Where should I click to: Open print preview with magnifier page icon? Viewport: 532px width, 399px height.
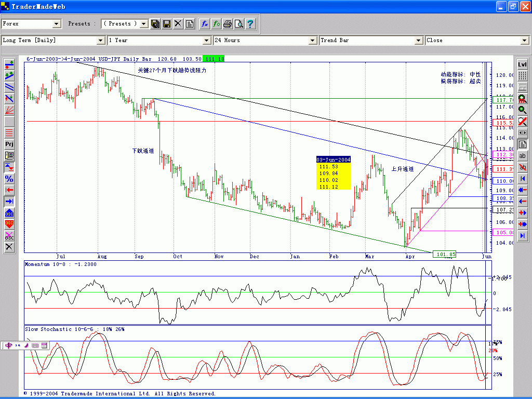coord(239,24)
